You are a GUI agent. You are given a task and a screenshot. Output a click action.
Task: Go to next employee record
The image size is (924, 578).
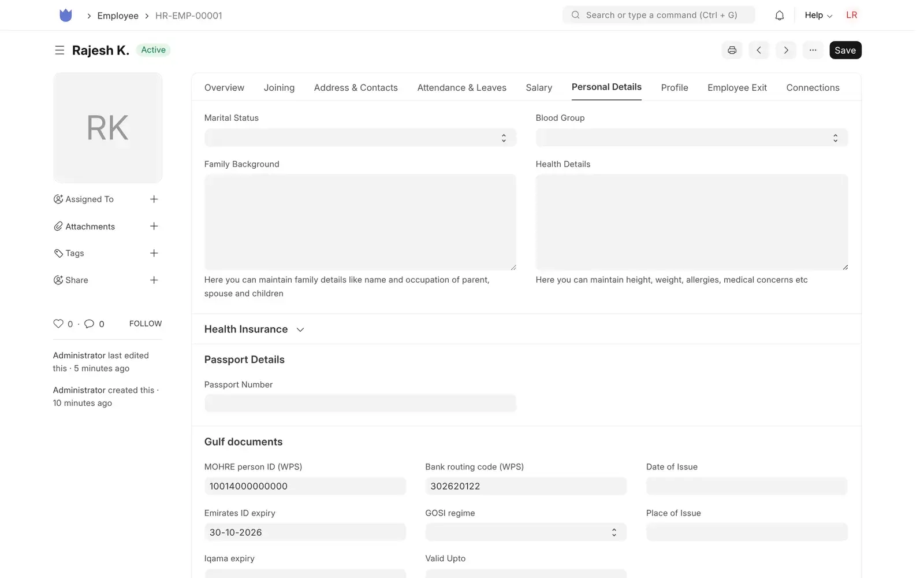click(x=786, y=50)
